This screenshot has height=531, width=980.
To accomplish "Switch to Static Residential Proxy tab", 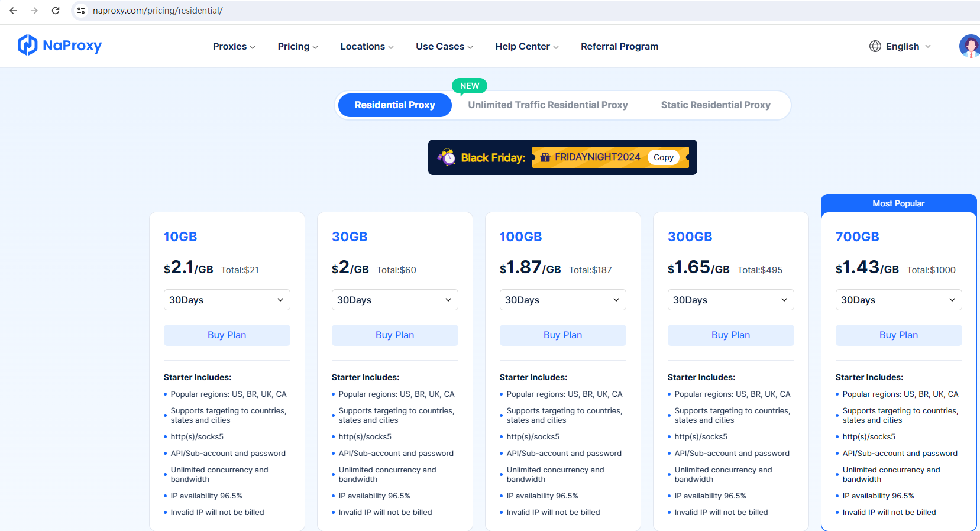I will coord(716,105).
